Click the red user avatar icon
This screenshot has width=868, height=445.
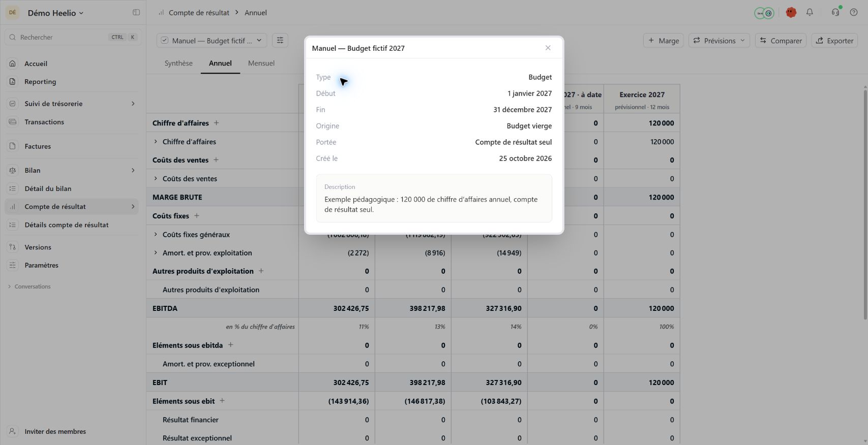point(791,13)
